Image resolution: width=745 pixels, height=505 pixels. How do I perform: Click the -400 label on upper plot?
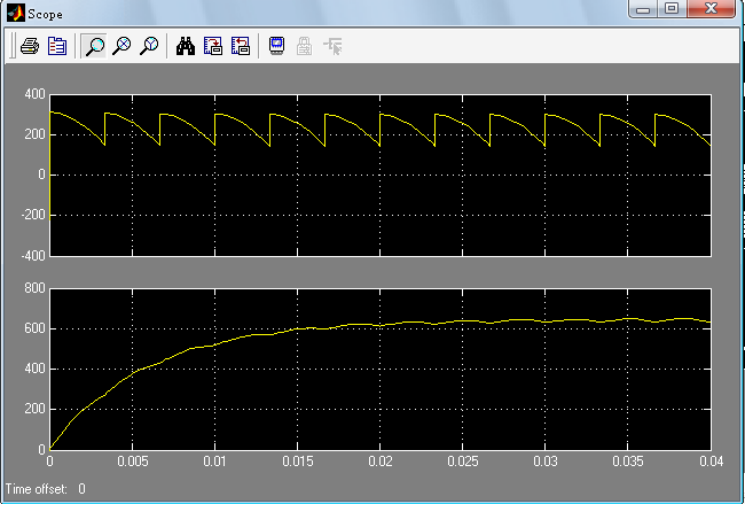(32, 256)
